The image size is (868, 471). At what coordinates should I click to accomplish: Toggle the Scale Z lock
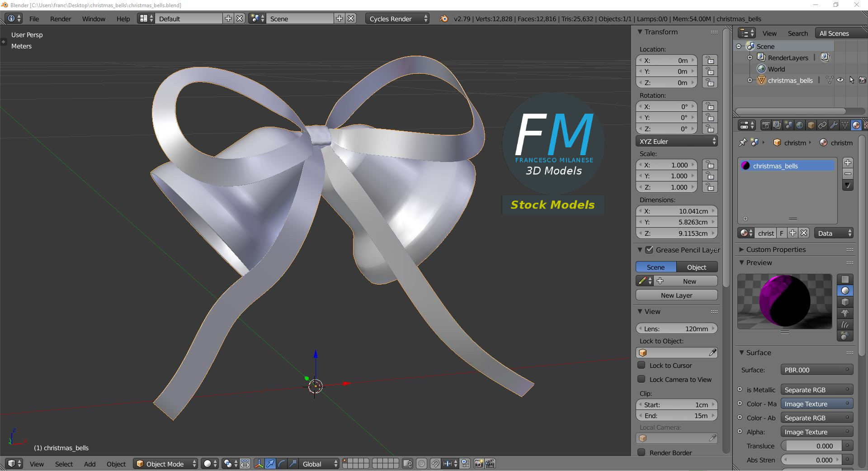coord(710,187)
